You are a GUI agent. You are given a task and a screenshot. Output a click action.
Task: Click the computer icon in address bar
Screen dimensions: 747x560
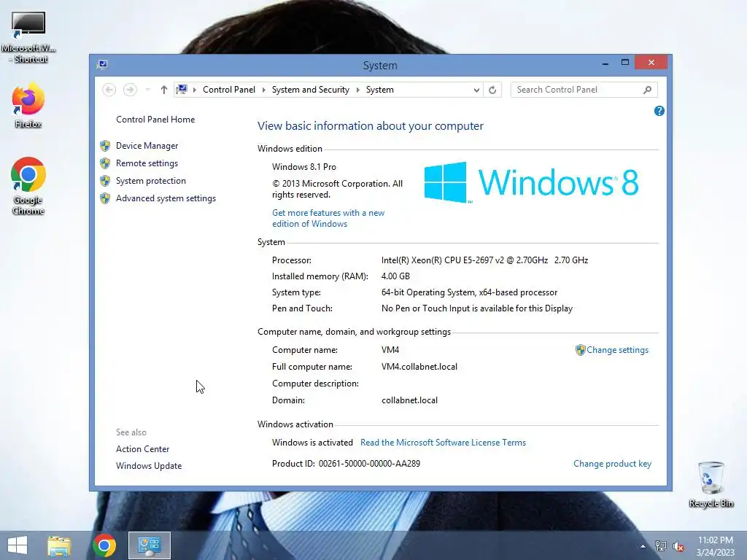[182, 90]
